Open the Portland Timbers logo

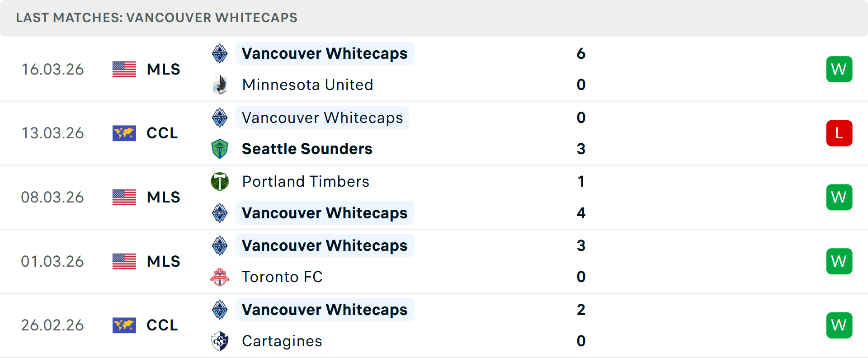(220, 181)
